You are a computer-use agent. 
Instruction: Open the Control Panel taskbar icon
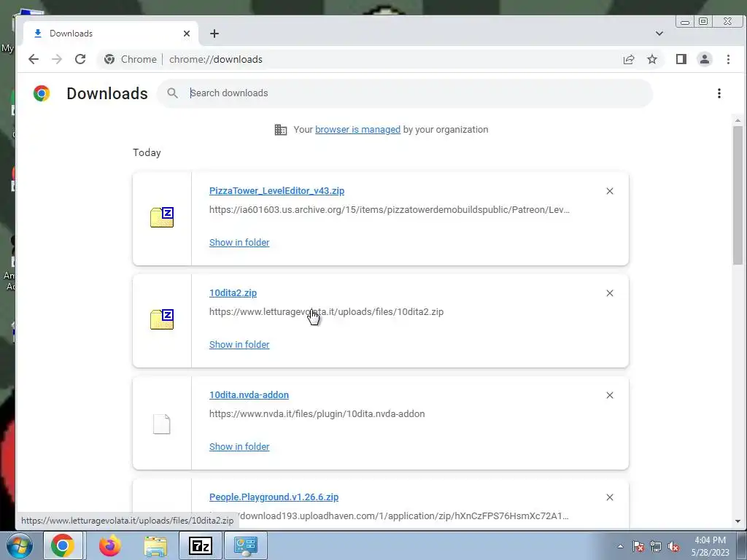click(246, 545)
